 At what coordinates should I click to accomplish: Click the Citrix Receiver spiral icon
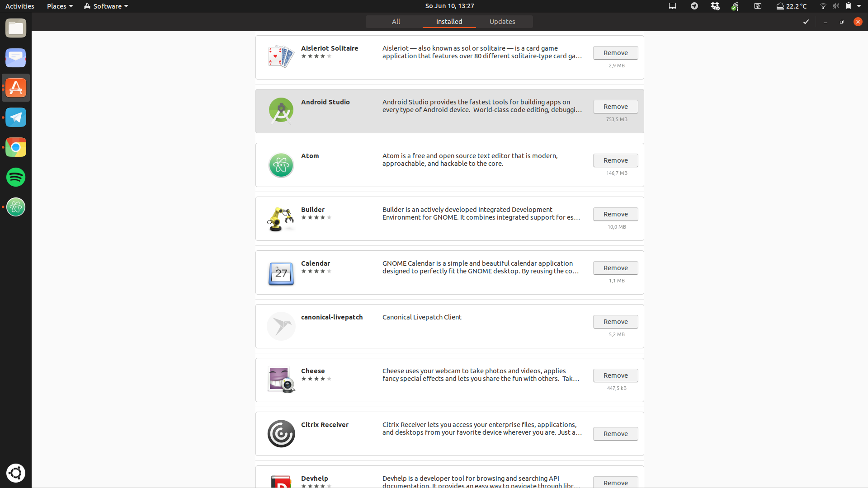(x=281, y=434)
